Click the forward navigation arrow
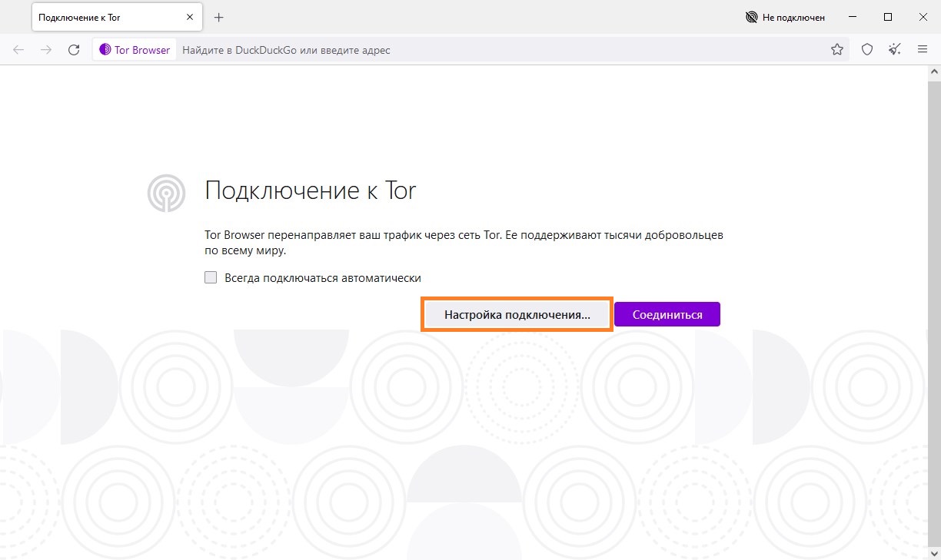The image size is (941, 560). 46,50
